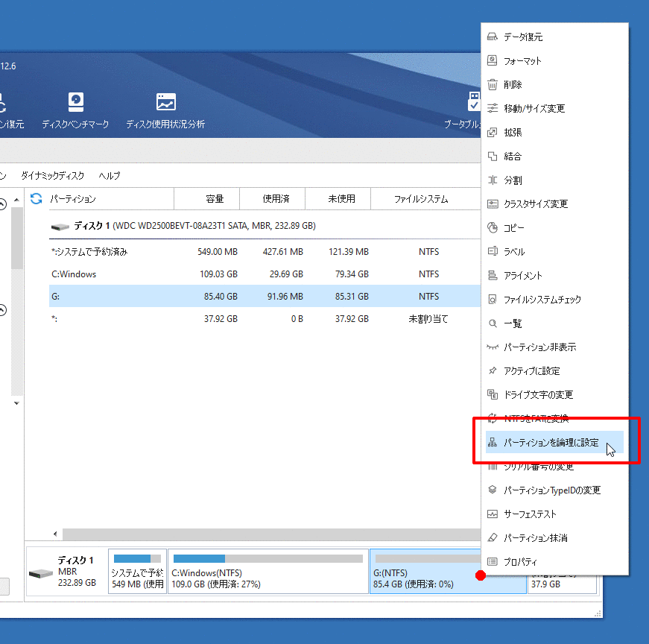Select the C:Windows partition row
Screen dimensions: 649x644
click(224, 274)
